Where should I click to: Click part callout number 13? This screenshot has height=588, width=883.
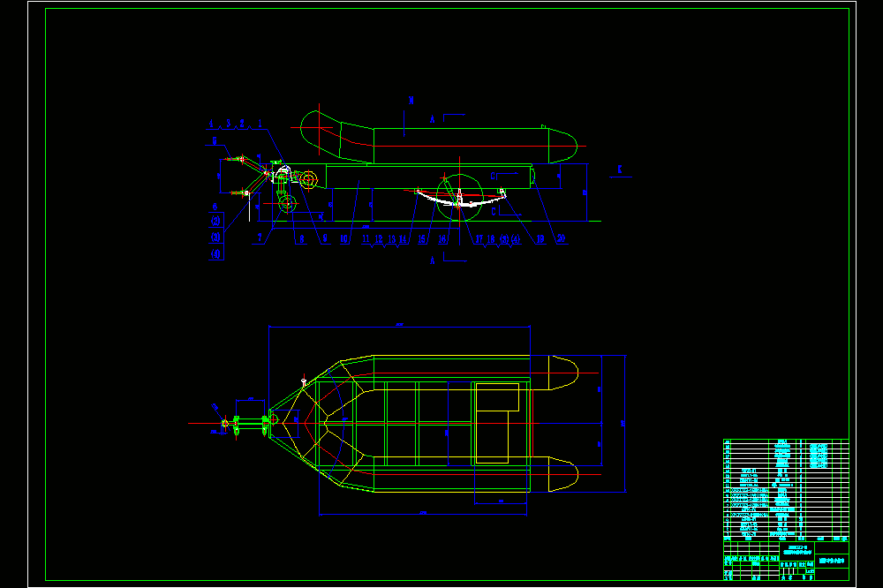392,238
